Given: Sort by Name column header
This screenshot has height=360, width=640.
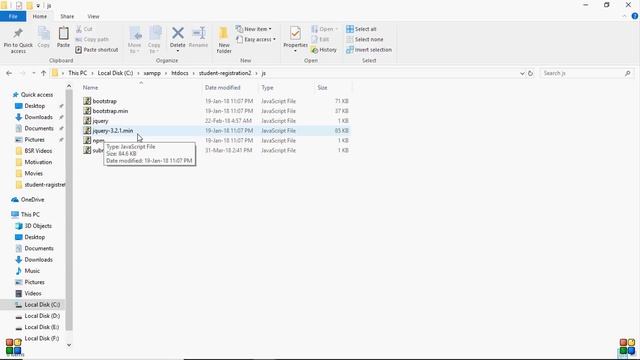Looking at the screenshot, I should [90, 87].
